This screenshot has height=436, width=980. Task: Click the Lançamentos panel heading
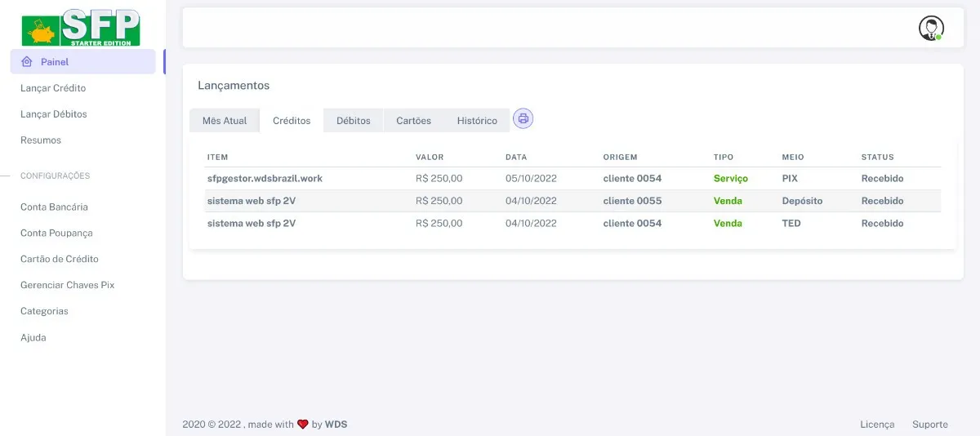point(234,86)
